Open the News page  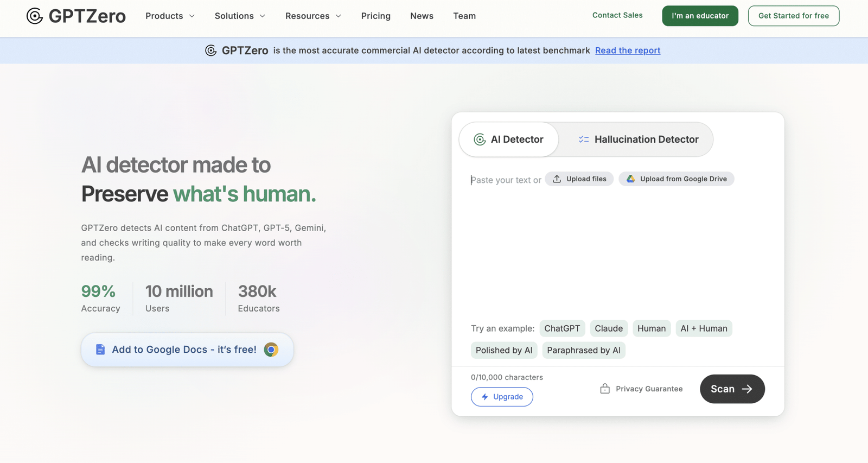pos(422,16)
